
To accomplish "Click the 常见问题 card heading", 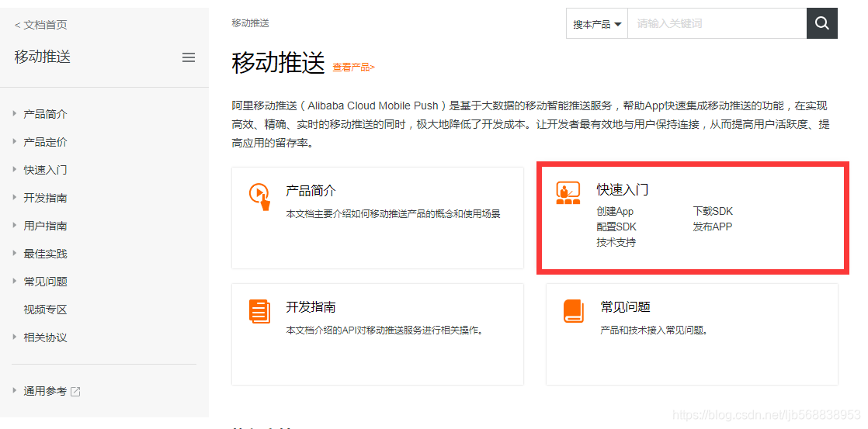I will coord(625,307).
